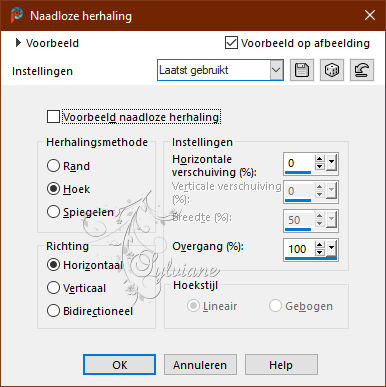Click the PaintShop Pro logo in title bar
386x387 pixels.
point(16,15)
